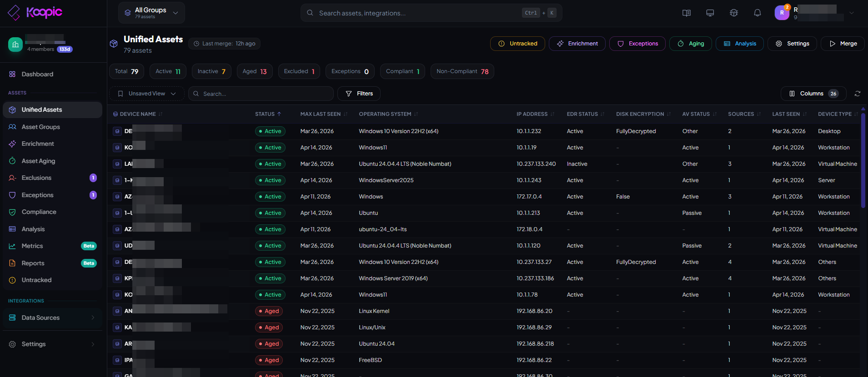Expand Data Sources in sidebar
This screenshot has height=377, width=868.
click(x=52, y=317)
